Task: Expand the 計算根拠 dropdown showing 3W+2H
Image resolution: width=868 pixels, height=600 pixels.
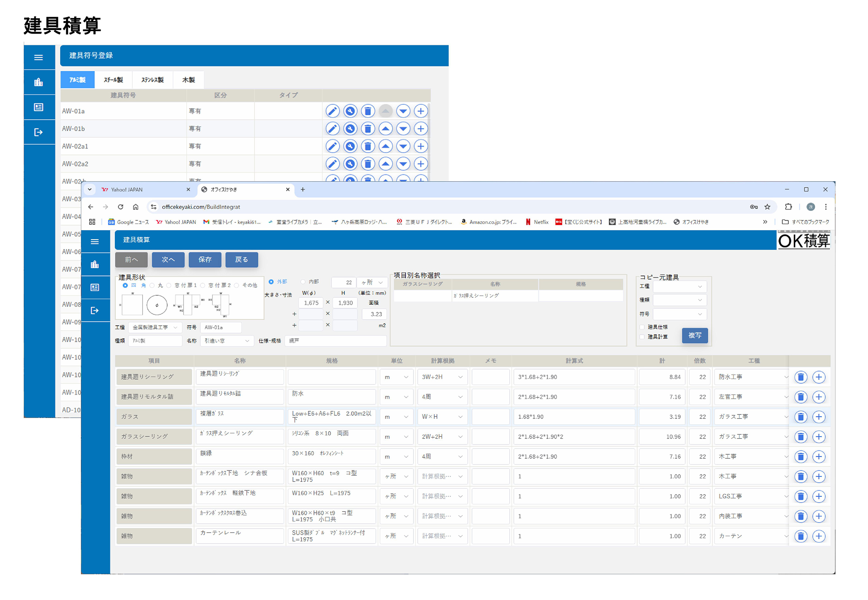Action: (442, 377)
